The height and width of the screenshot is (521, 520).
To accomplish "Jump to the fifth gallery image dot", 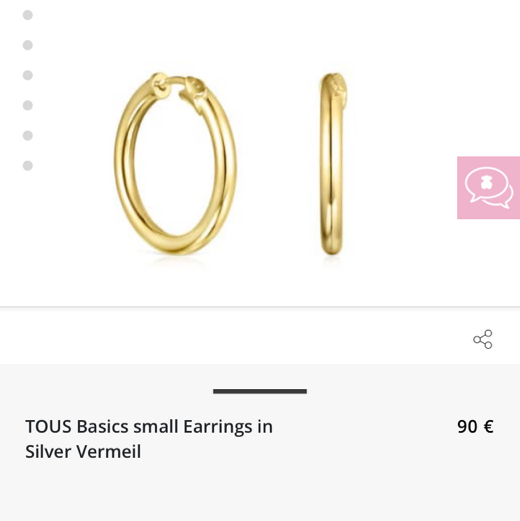I will [28, 135].
